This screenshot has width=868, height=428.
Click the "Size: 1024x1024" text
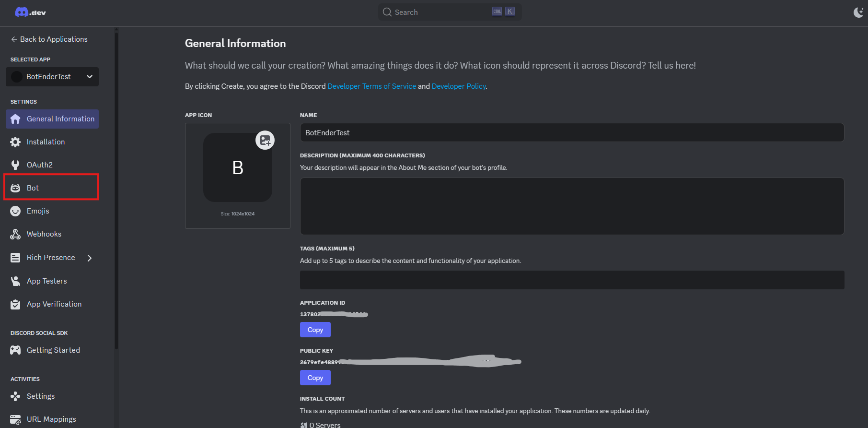click(x=238, y=214)
